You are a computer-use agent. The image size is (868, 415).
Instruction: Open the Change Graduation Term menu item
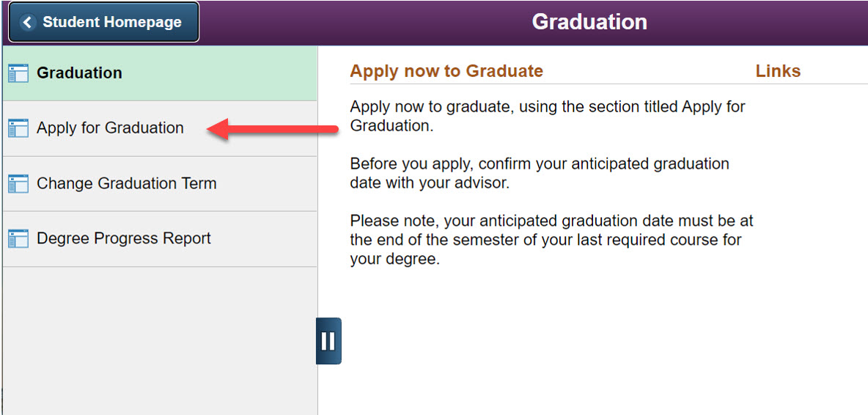pos(126,183)
